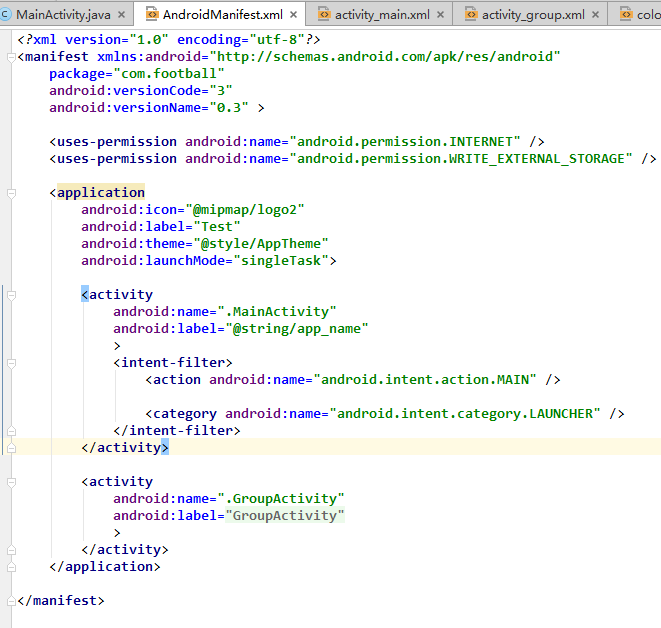Click the android:versionName="0.3" attribute
Viewport: 661px width, 628px height.
(x=148, y=107)
